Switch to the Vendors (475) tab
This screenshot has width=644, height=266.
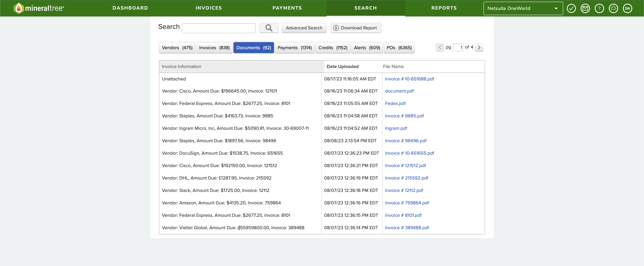(177, 48)
